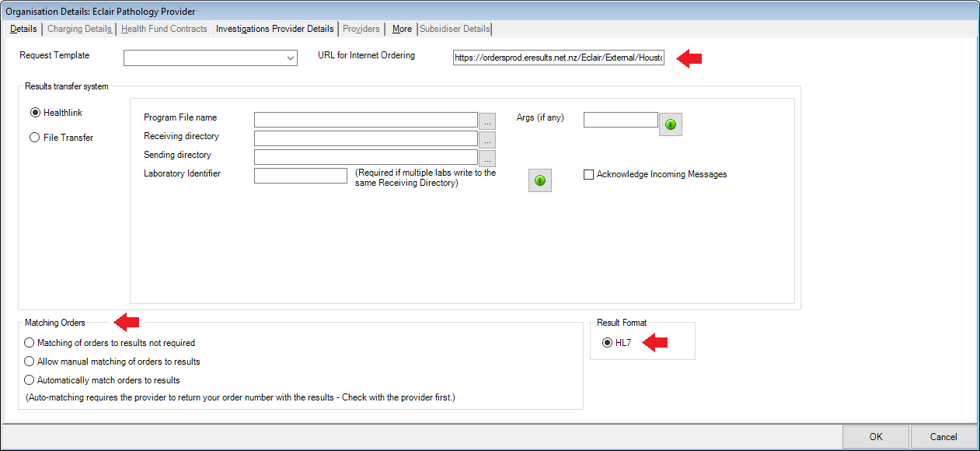The width and height of the screenshot is (980, 451).
Task: Browse for Sending directory
Action: pos(487,158)
